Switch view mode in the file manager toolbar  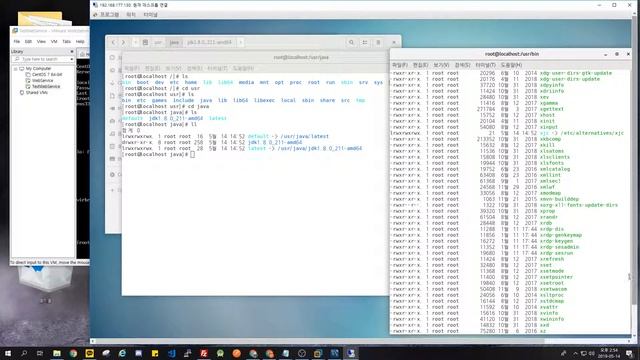coord(365,42)
